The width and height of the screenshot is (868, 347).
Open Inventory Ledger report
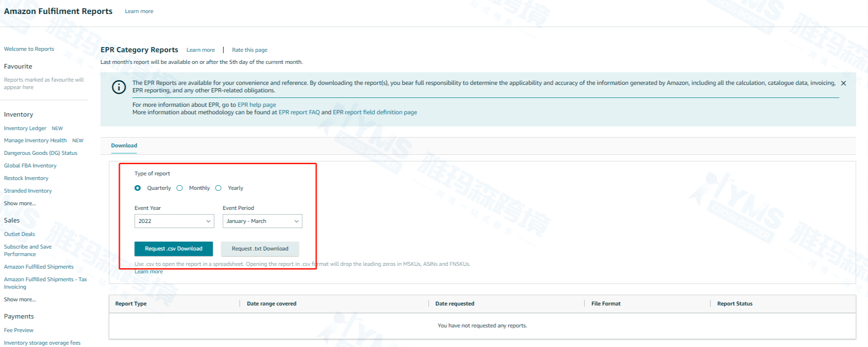[x=25, y=128]
